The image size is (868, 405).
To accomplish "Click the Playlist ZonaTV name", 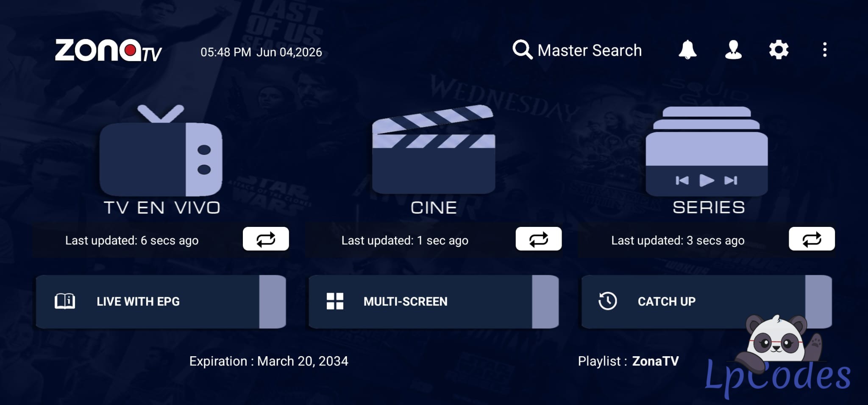I will [x=655, y=361].
